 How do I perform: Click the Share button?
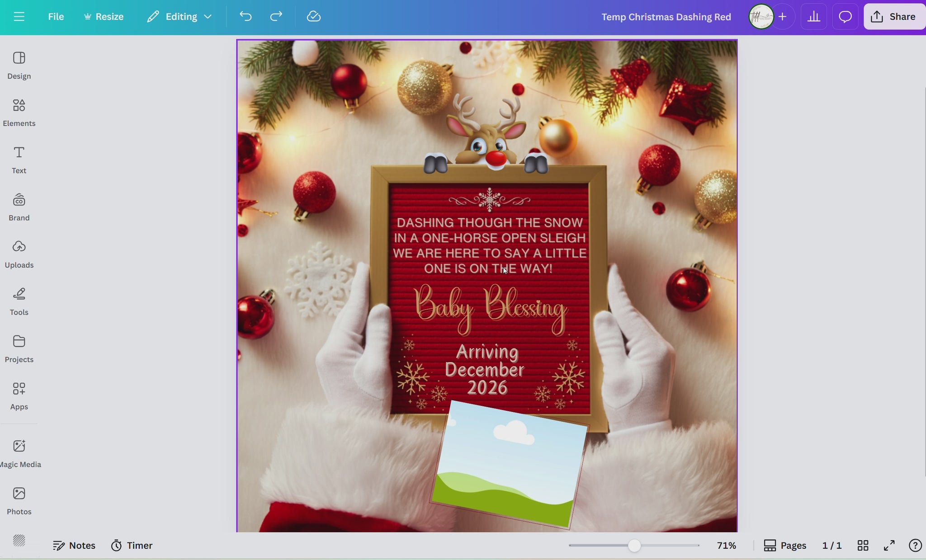click(893, 17)
